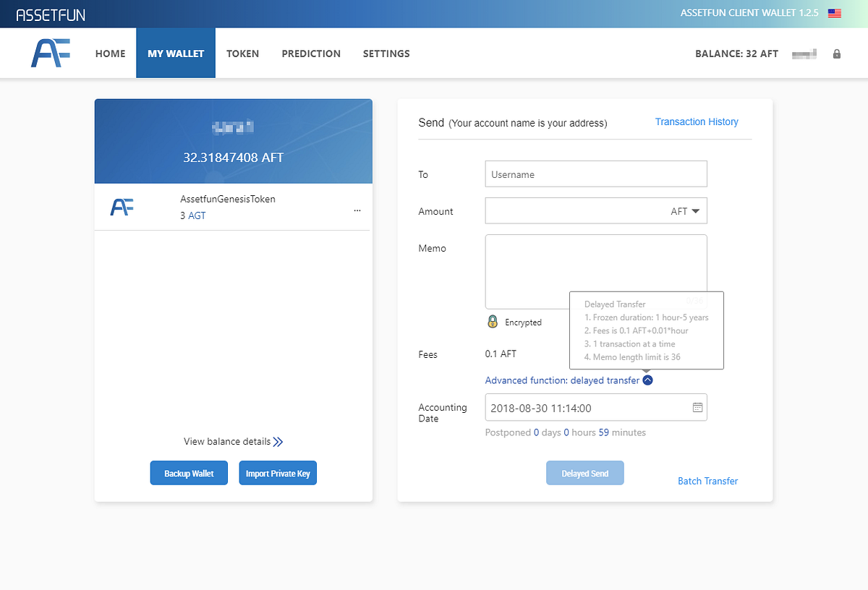This screenshot has height=590, width=868.
Task: Navigate to the HOME tab
Action: pos(110,53)
